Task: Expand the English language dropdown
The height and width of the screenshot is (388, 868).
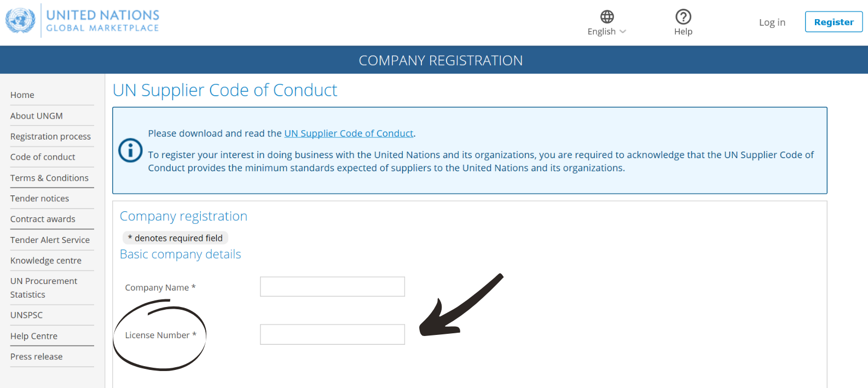Action: point(606,31)
